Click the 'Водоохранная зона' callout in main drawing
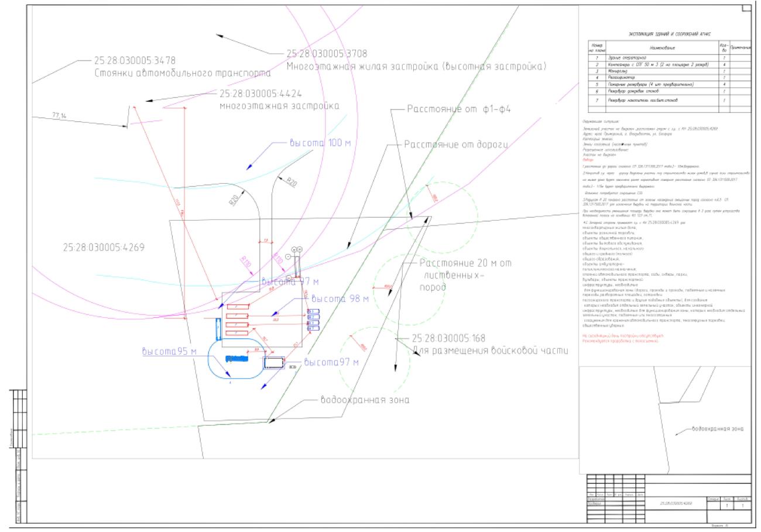The width and height of the screenshot is (761, 532). point(364,401)
